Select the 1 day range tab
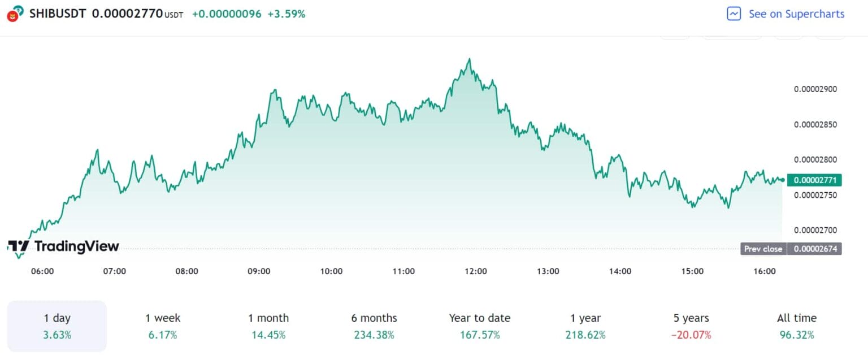Screen dimensions: 868x355 [x=57, y=326]
